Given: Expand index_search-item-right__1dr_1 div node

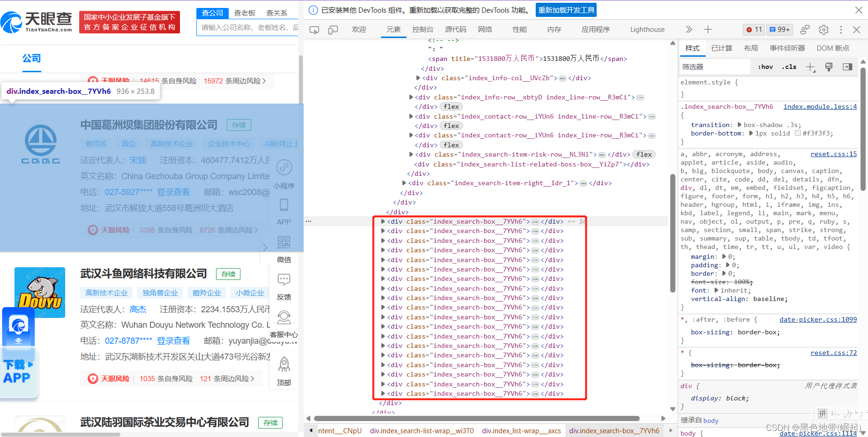Looking at the screenshot, I should click(x=404, y=183).
